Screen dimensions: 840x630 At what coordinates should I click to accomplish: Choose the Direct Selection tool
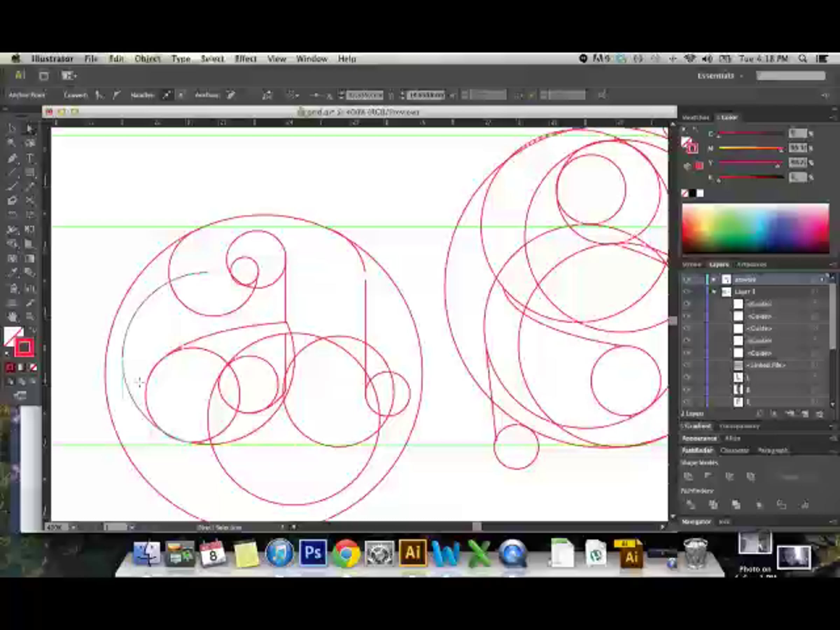click(30, 129)
